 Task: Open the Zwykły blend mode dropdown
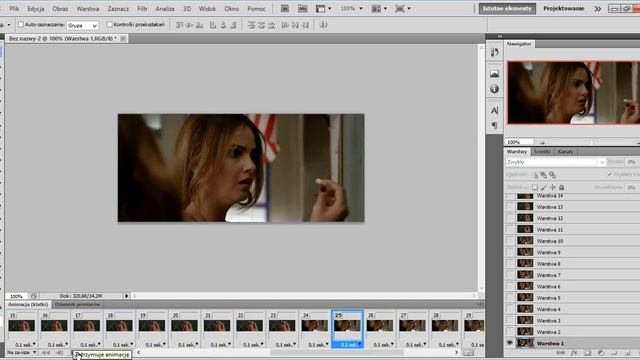[x=556, y=162]
